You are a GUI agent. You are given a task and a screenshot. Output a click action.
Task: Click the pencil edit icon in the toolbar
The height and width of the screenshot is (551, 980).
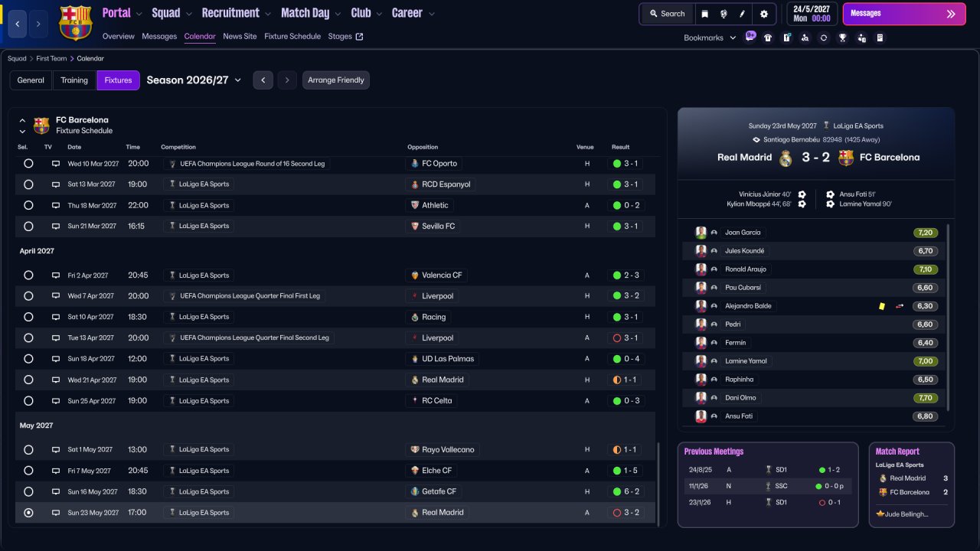[742, 14]
